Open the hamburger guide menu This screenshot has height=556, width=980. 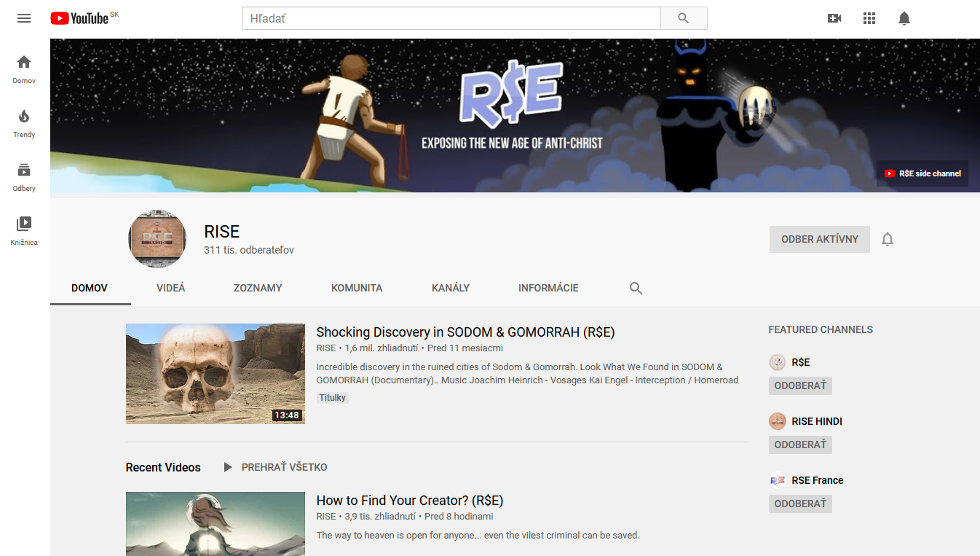24,18
